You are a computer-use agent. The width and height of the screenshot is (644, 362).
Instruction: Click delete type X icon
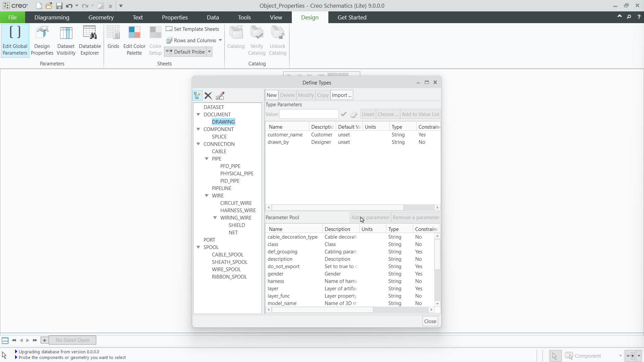208,96
